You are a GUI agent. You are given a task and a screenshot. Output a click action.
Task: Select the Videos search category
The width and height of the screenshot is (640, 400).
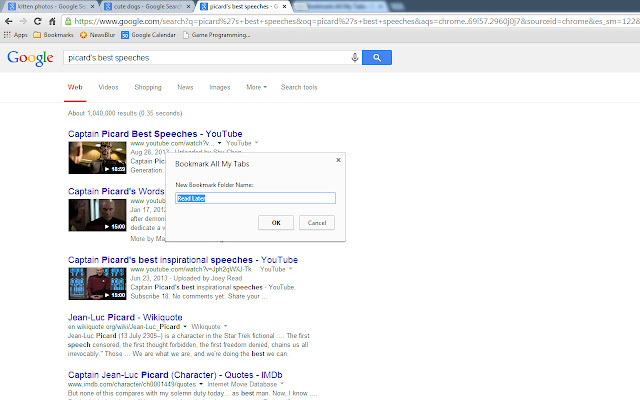click(x=108, y=87)
